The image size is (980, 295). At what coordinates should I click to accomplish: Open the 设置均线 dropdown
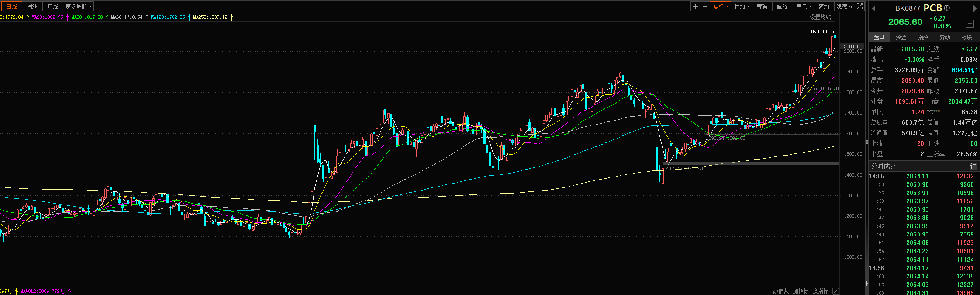coord(822,17)
